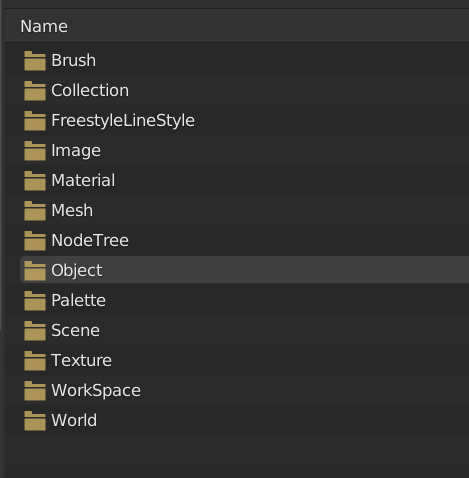
Task: Click the Mesh folder icon
Action: click(x=35, y=211)
